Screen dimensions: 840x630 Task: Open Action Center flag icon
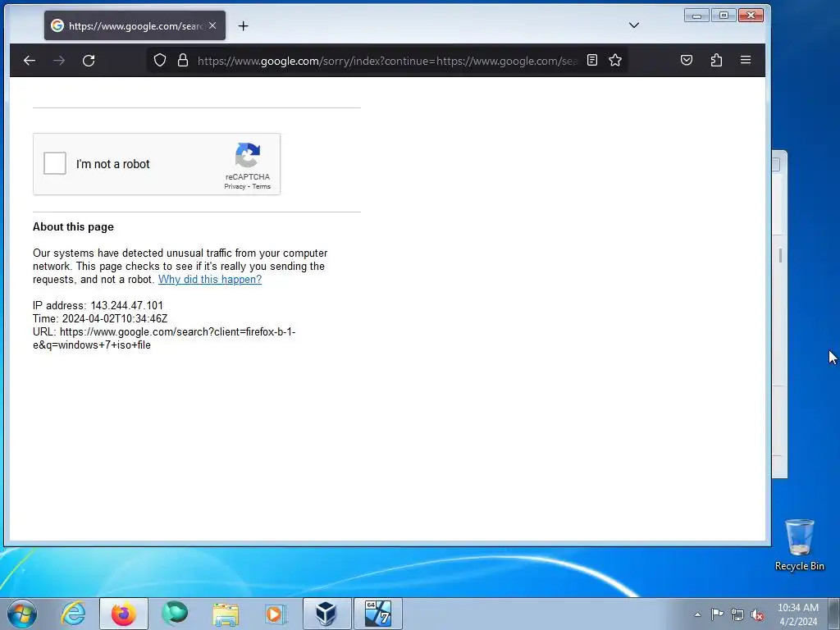(x=717, y=614)
